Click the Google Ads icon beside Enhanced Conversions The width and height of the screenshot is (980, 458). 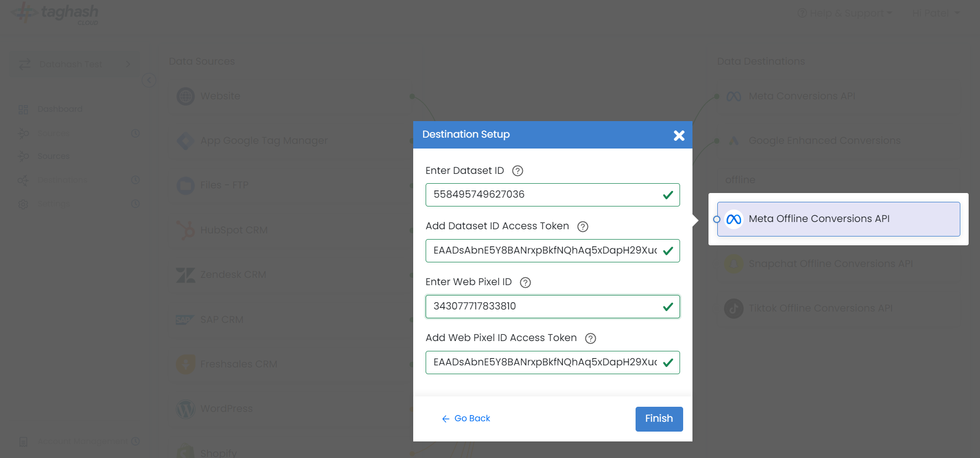733,141
